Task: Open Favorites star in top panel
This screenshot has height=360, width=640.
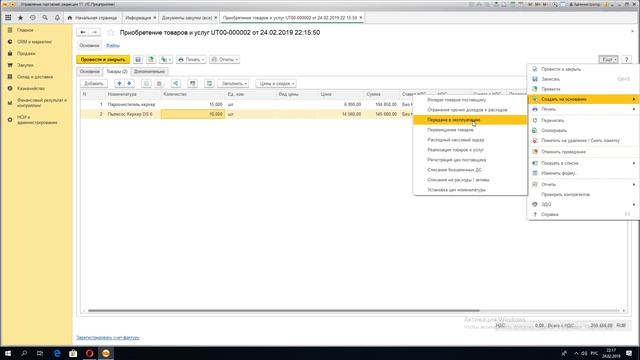Action: point(20,18)
